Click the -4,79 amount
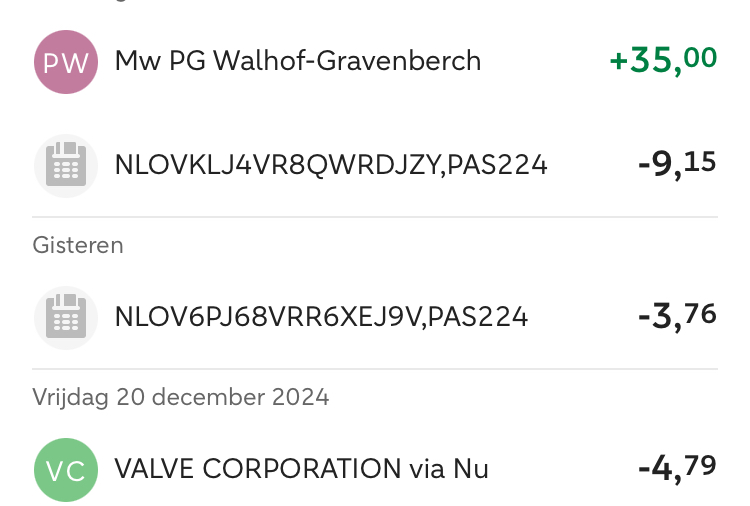 (677, 468)
